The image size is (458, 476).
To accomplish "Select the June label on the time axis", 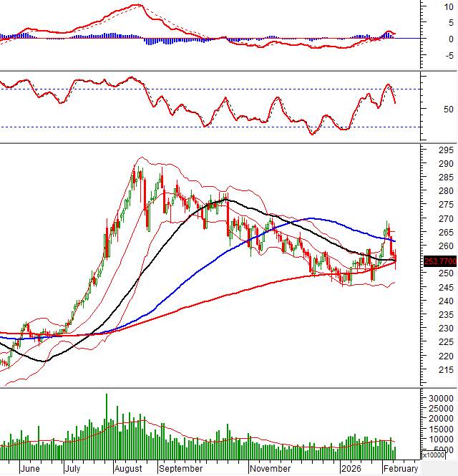I will click(x=30, y=469).
